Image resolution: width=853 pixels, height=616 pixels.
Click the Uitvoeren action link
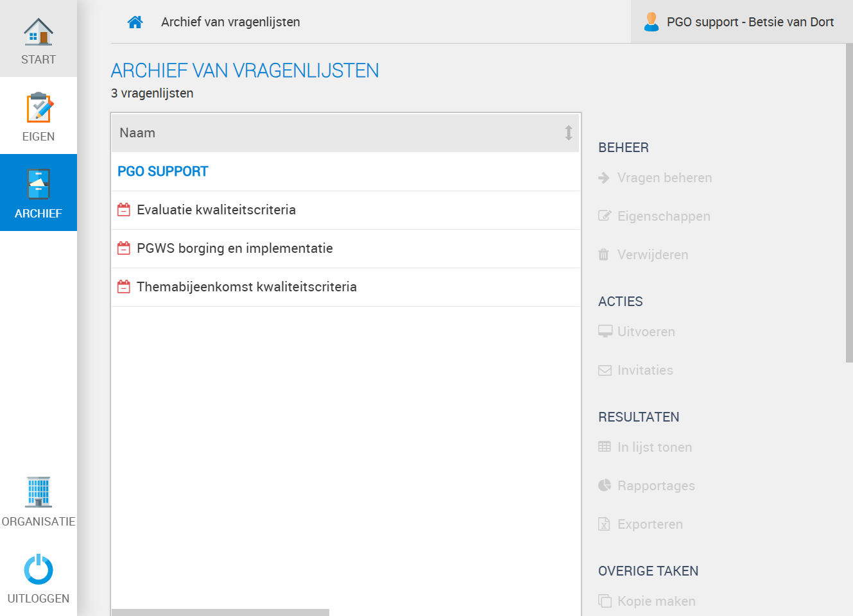click(x=646, y=332)
